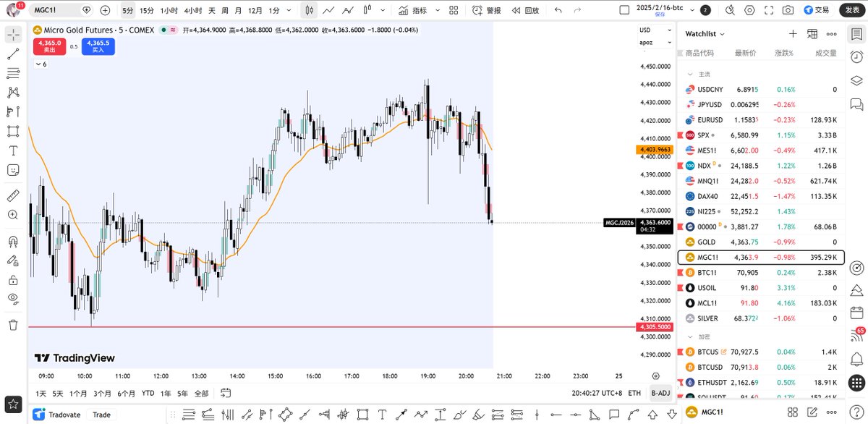Open the geometric shapes rectangle tool
Image resolution: width=868 pixels, height=424 pixels.
click(13, 131)
